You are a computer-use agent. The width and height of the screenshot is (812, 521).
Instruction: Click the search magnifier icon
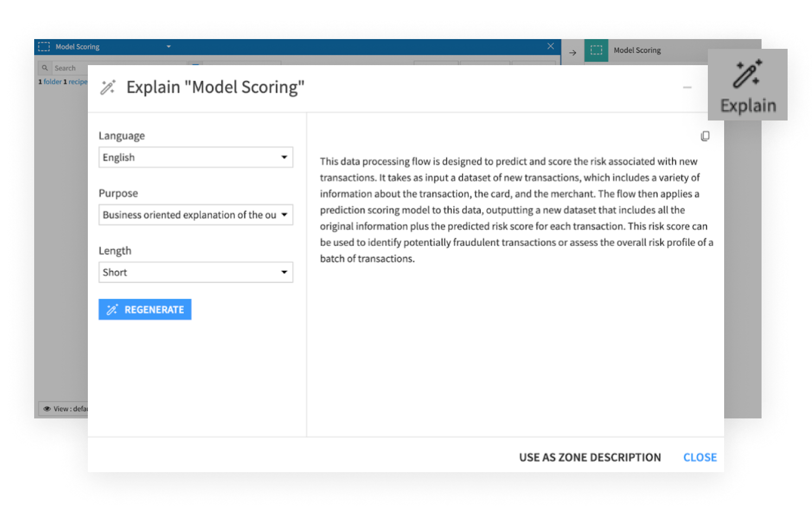(44, 67)
